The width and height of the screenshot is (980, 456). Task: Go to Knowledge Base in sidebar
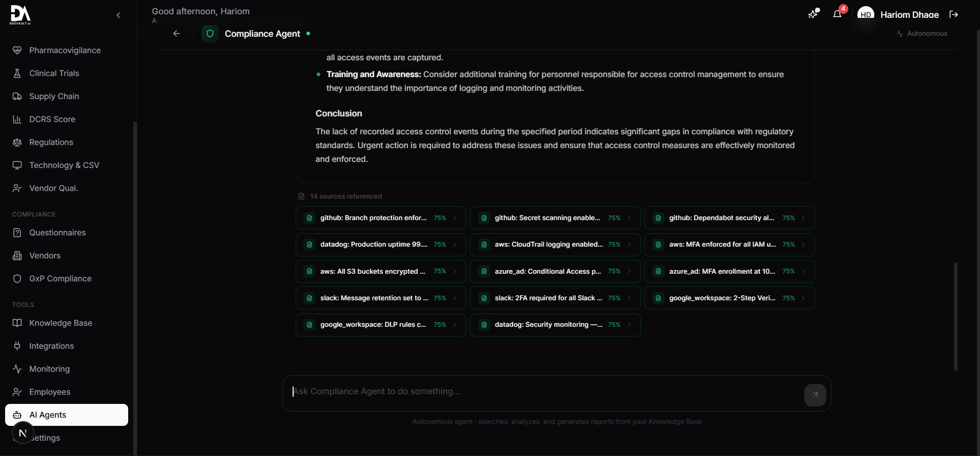[61, 323]
